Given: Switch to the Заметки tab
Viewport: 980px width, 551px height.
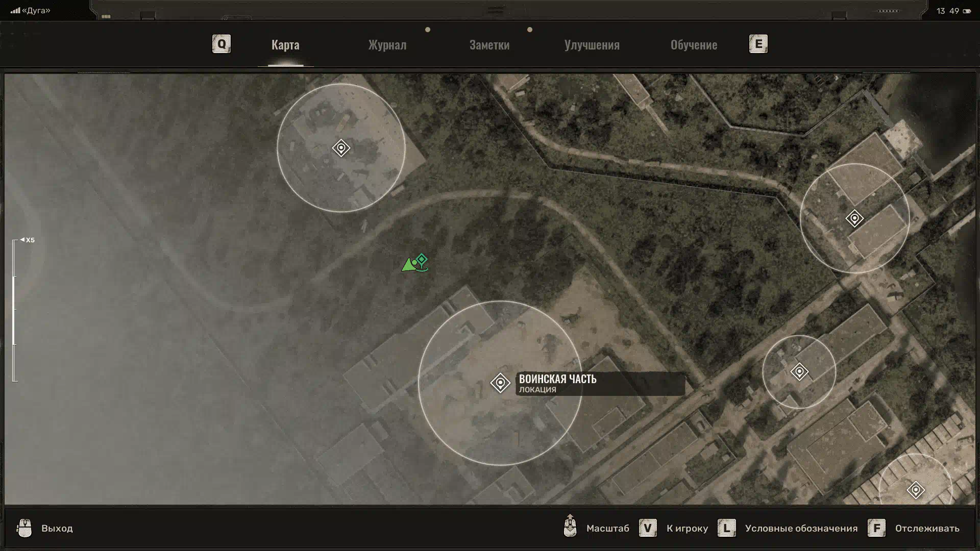Looking at the screenshot, I should point(489,45).
